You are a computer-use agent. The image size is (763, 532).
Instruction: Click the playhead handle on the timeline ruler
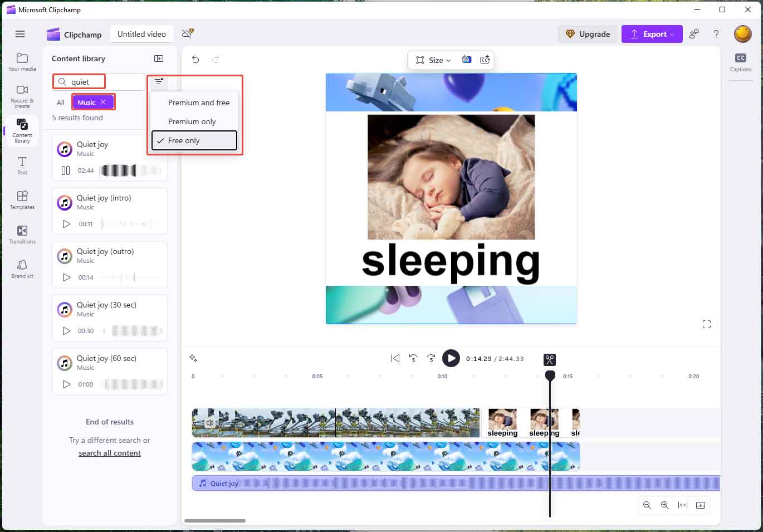click(x=550, y=376)
